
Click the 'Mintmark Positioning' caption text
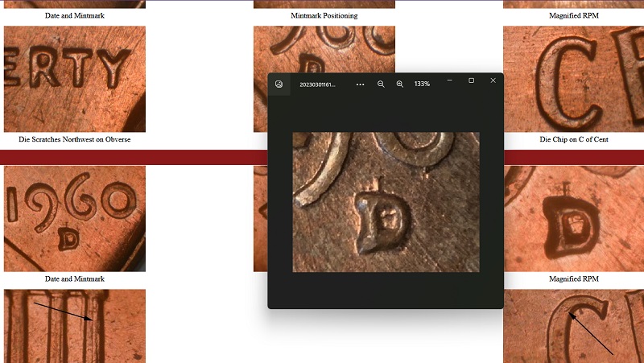pyautogui.click(x=324, y=15)
